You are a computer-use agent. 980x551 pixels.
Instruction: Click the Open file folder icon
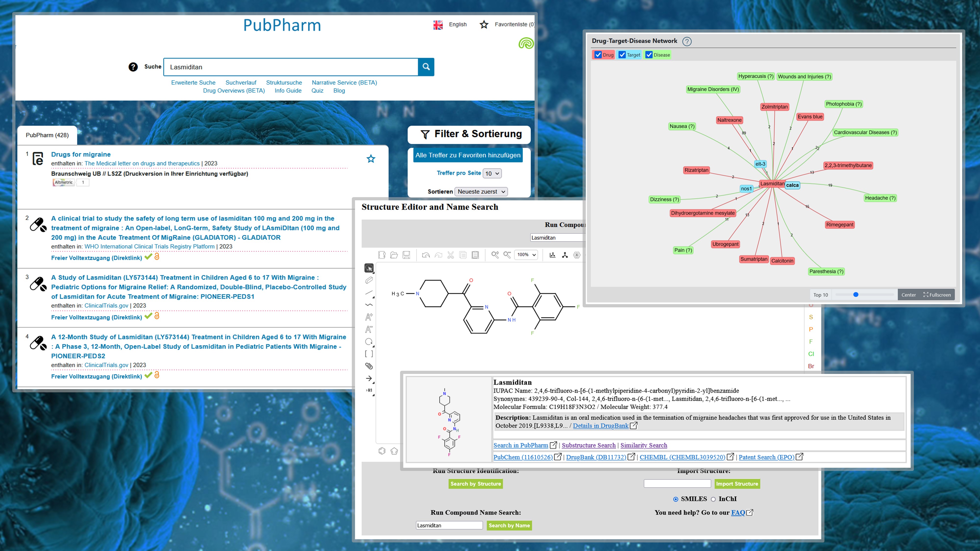tap(394, 255)
